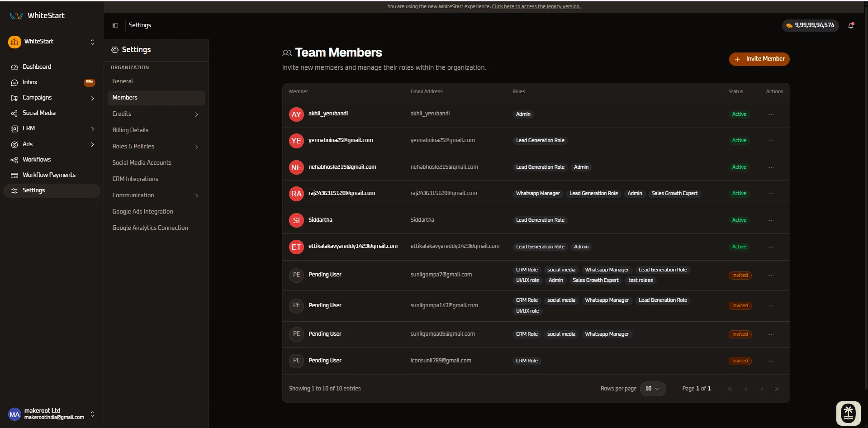Select General organization settings
The width and height of the screenshot is (868, 428).
point(156,81)
